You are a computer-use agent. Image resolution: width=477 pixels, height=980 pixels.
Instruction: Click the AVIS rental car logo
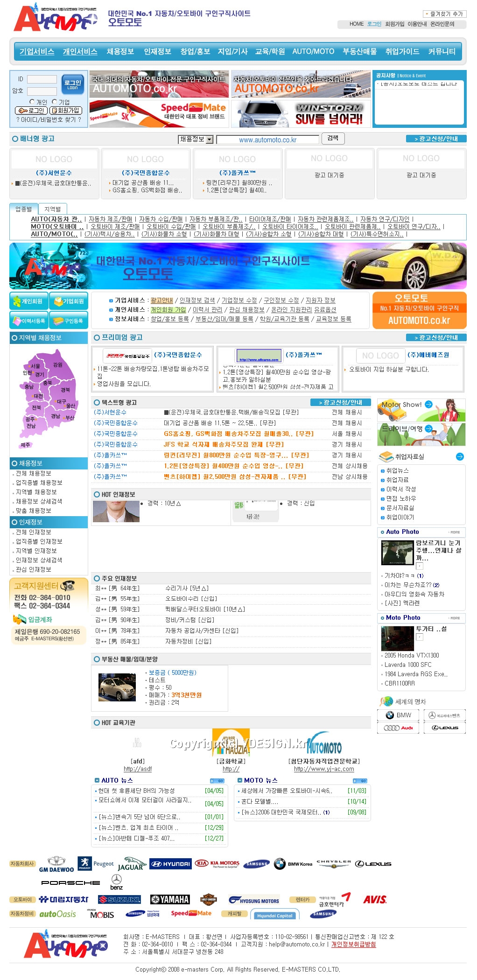click(375, 899)
